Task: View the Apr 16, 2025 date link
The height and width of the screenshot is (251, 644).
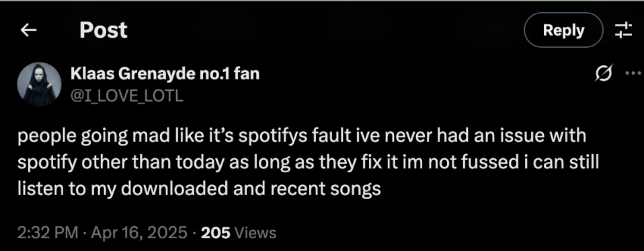Action: point(139,233)
